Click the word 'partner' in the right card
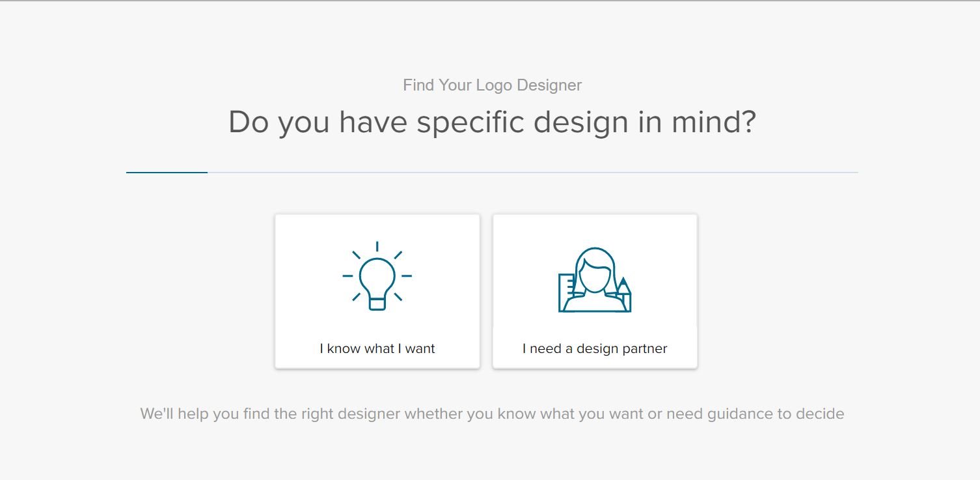Image resolution: width=980 pixels, height=480 pixels. pos(644,349)
